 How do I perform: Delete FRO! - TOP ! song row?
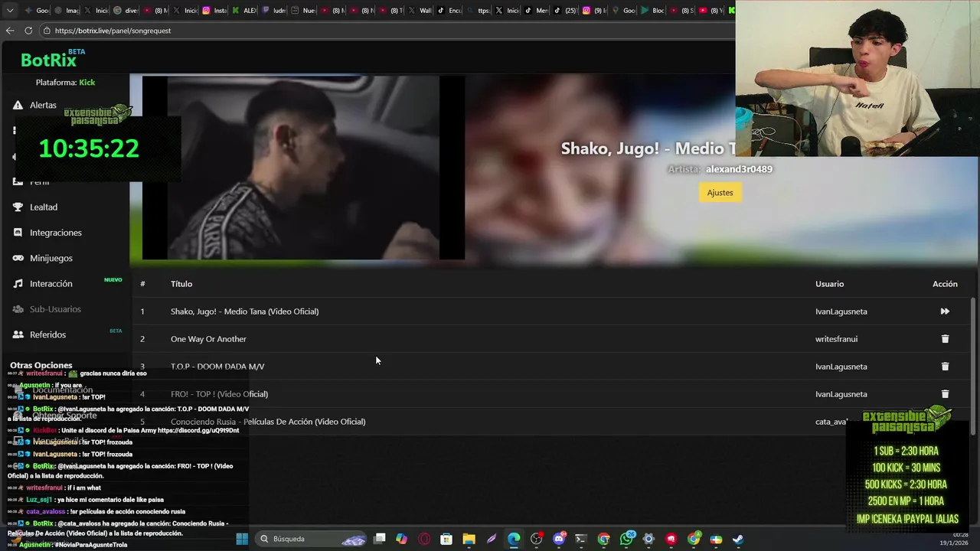(945, 394)
